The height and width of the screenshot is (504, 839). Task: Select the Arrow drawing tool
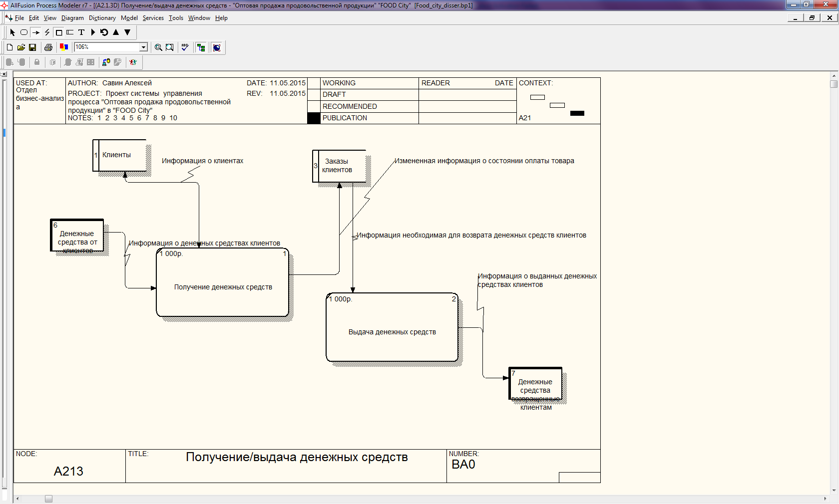click(x=36, y=32)
